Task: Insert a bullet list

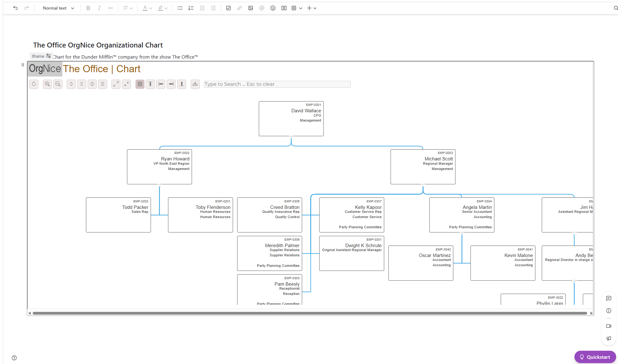Action: coord(180,8)
